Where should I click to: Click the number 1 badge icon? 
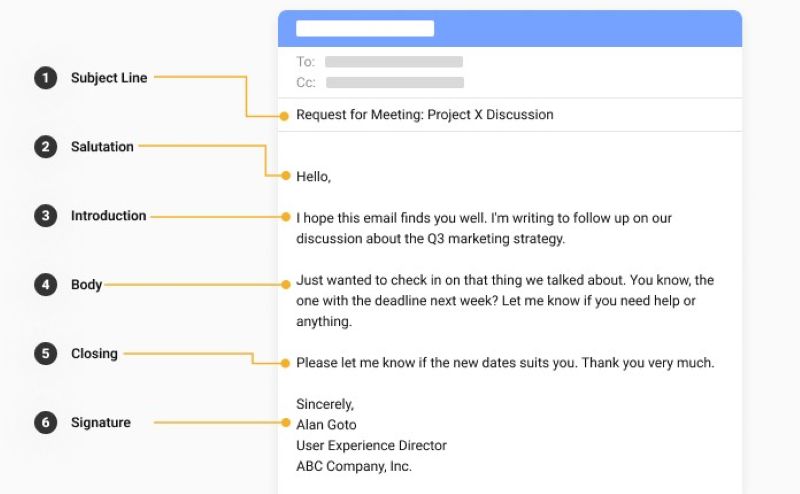tap(45, 78)
